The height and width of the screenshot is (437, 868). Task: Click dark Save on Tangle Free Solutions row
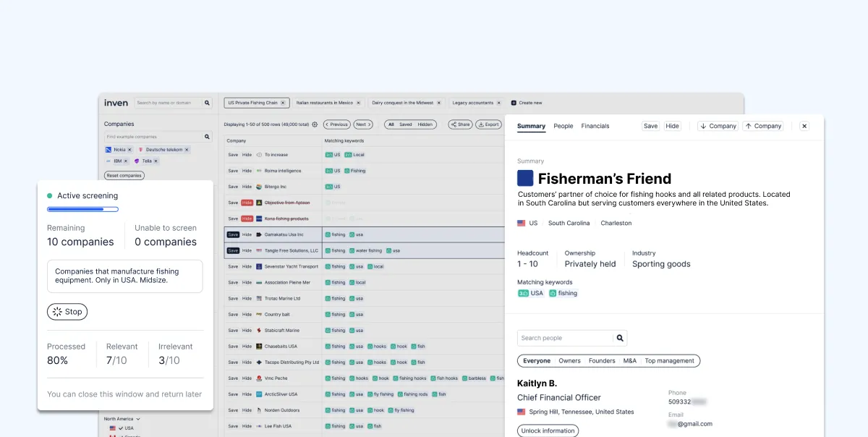click(x=233, y=250)
